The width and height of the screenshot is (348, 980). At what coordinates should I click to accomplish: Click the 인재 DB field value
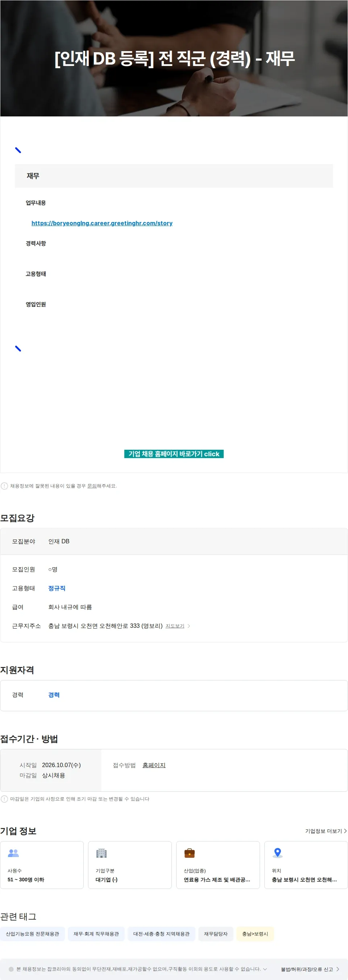59,542
